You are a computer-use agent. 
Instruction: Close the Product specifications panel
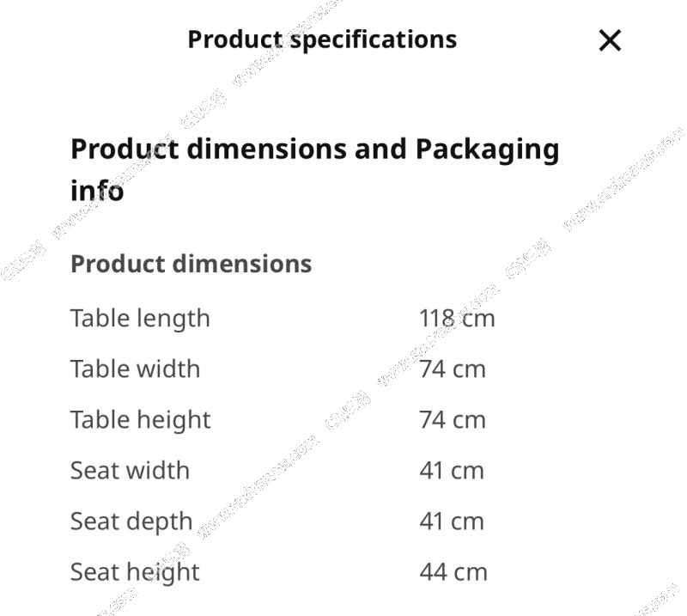click(610, 40)
